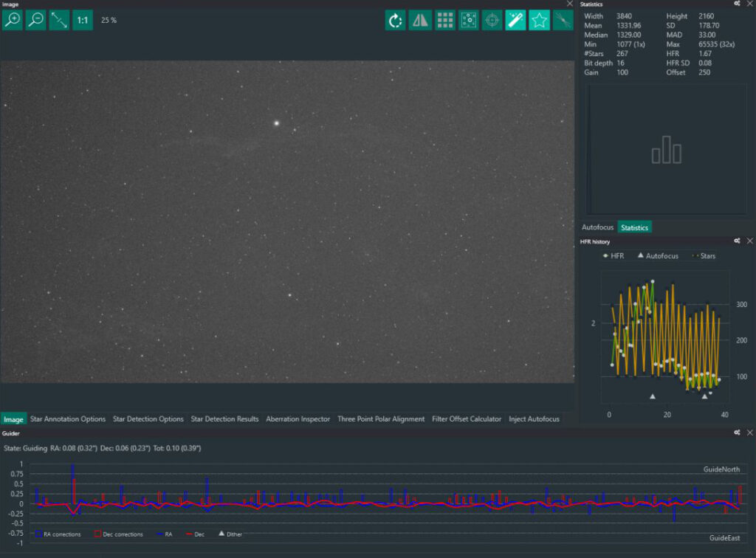This screenshot has width=756, height=558.
Task: Set image zoom to 1:1
Action: coord(83,20)
